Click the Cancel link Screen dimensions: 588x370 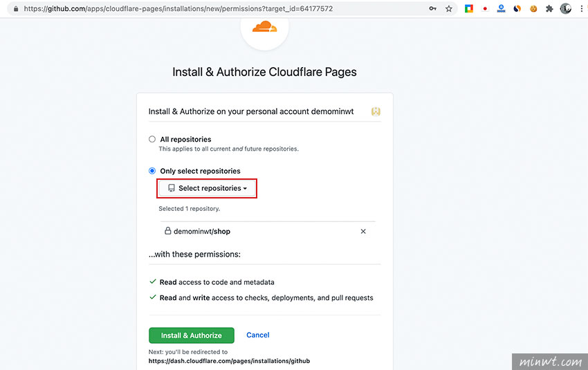257,335
